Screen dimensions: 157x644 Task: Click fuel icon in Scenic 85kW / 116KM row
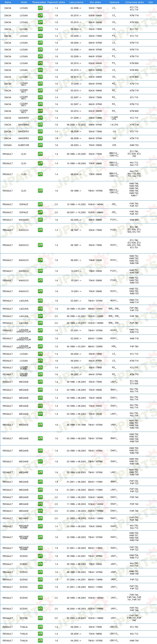(40, 580)
